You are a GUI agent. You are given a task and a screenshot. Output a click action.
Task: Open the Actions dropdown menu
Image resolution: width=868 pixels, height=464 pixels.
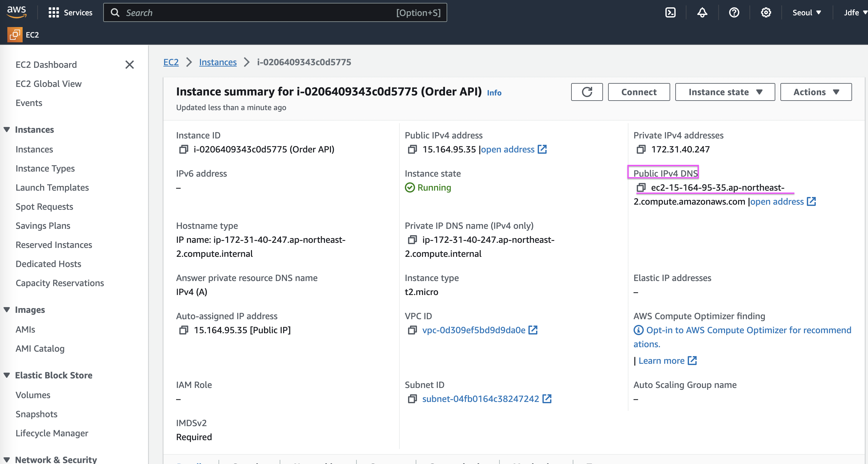[x=816, y=92]
